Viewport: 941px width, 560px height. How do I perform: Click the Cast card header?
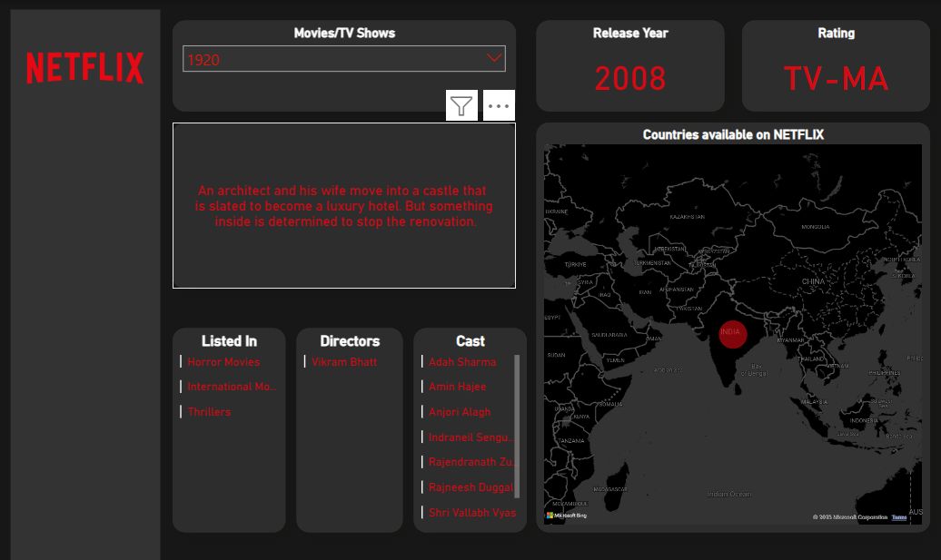(470, 341)
